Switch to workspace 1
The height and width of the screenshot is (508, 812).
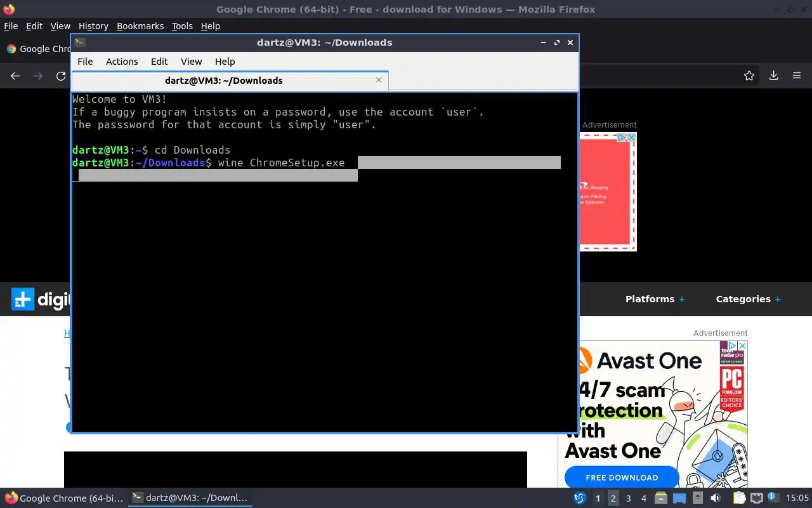[598, 498]
